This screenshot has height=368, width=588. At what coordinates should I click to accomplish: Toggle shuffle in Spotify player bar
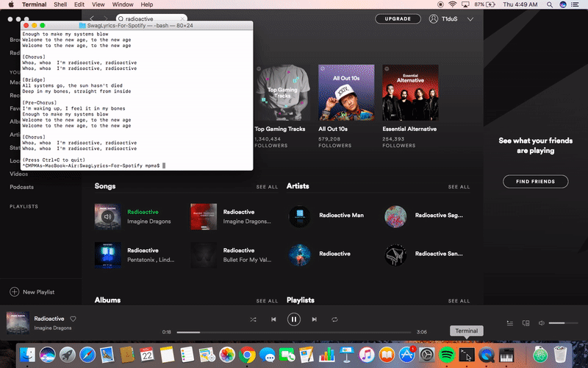coord(253,319)
